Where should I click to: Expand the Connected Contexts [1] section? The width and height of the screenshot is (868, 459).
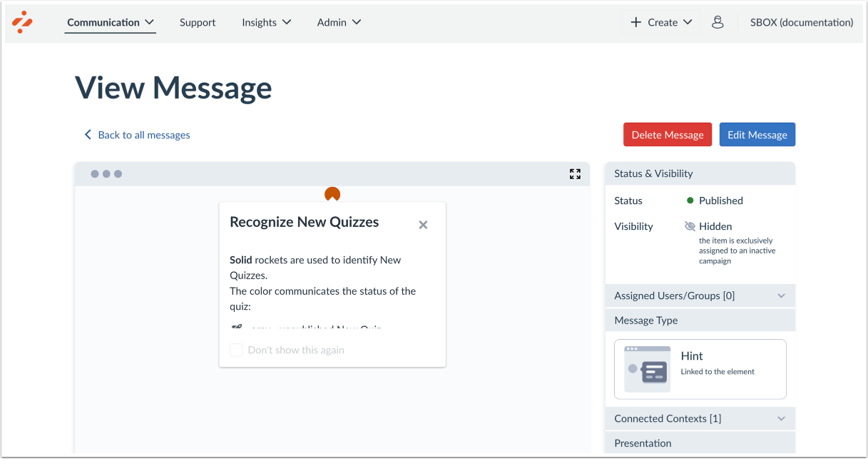click(700, 418)
